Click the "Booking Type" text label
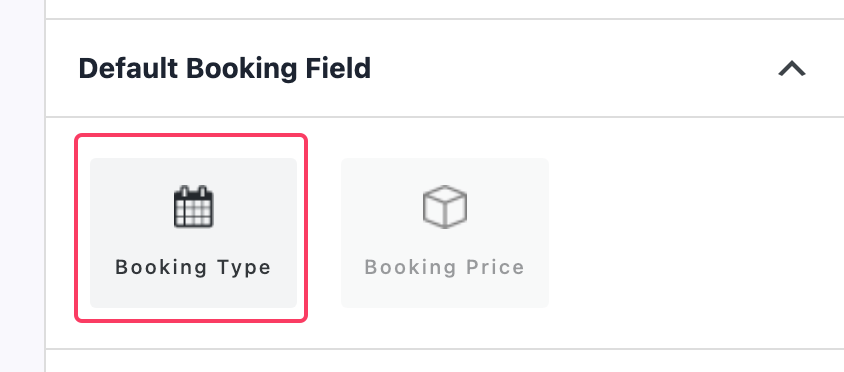Viewport: 844px width, 372px height. point(193,268)
